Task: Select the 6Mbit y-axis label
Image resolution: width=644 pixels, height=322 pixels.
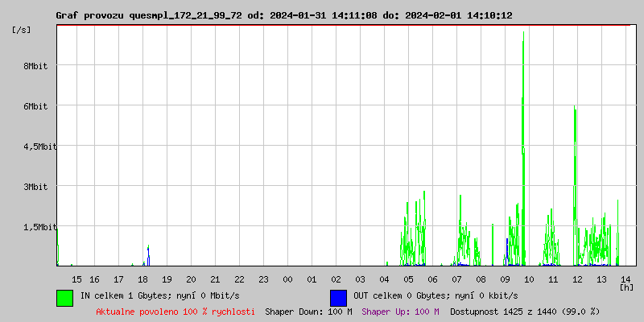Action: [x=35, y=106]
